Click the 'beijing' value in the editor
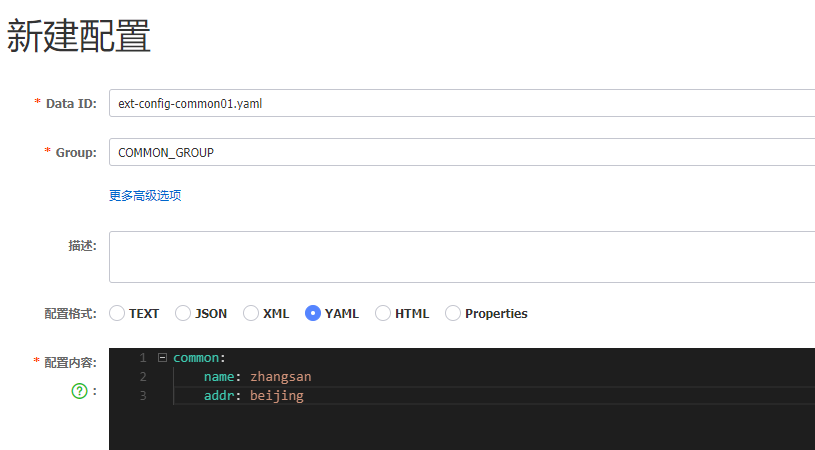This screenshot has width=815, height=450. click(277, 395)
